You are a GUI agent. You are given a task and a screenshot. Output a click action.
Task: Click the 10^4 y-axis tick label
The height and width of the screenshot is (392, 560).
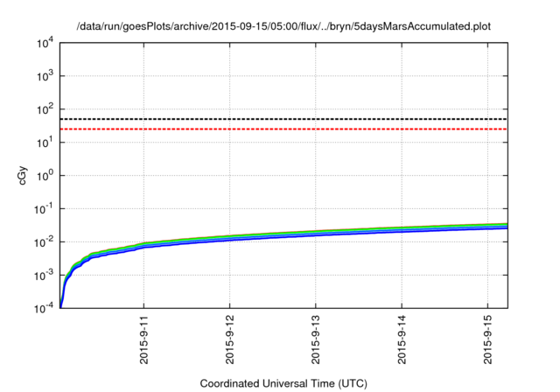45,43
